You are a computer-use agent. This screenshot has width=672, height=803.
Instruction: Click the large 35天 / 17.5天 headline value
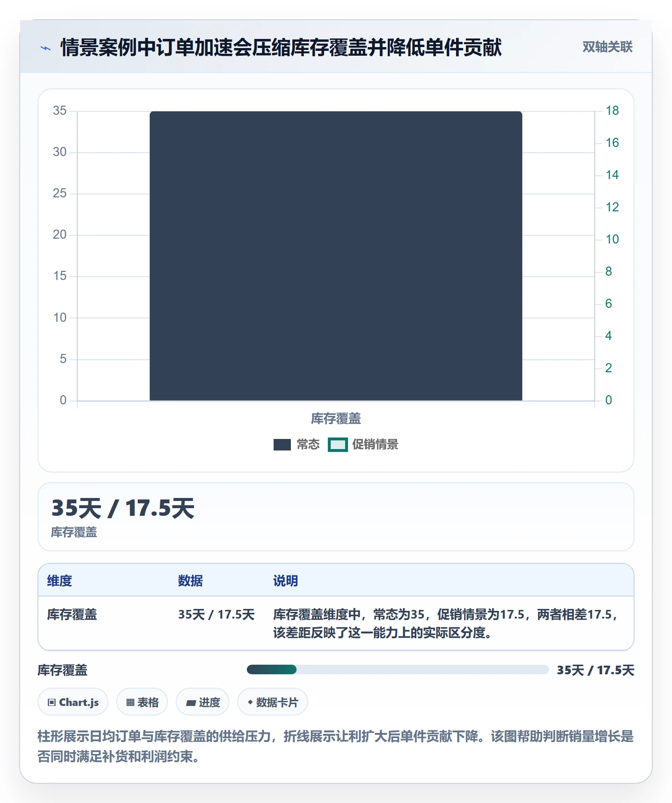[123, 508]
